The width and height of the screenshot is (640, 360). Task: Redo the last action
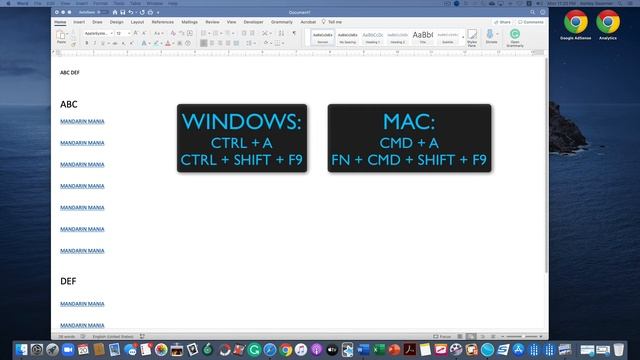[142, 12]
